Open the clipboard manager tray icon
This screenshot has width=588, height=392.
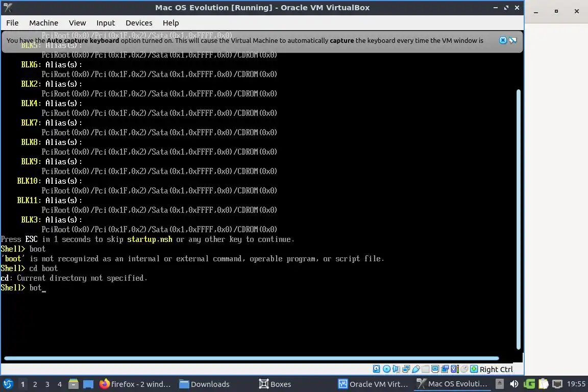click(x=544, y=384)
